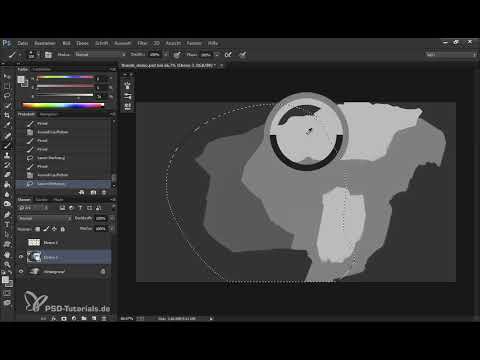Select the Lasso tool in toolbar
This screenshot has height=360, width=480.
tap(7, 96)
